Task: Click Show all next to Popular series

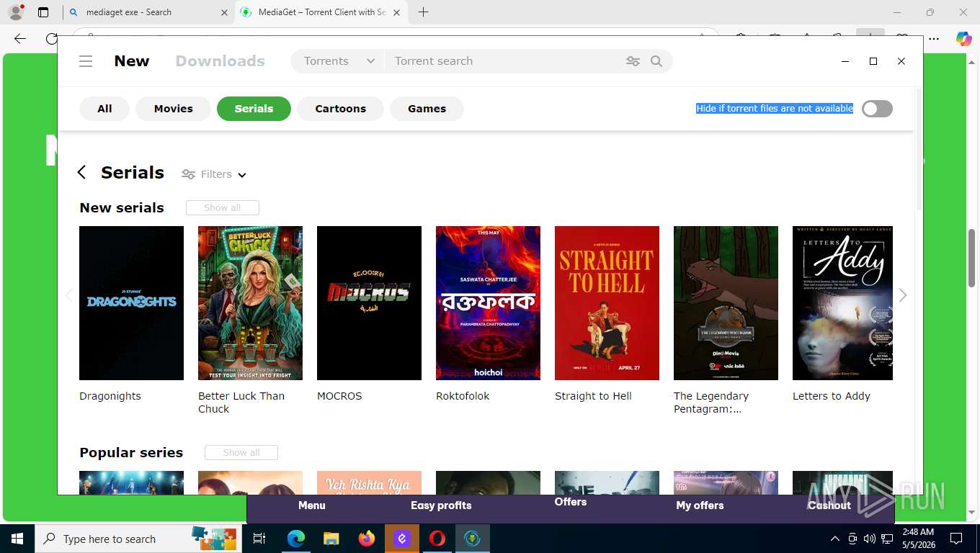Action: 241,452
